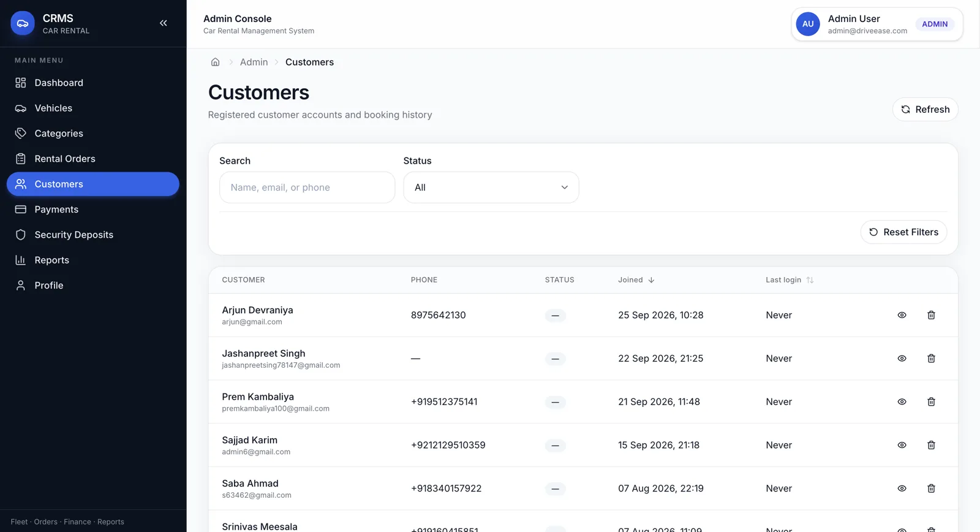
Task: Refresh the customers list
Action: (925, 109)
